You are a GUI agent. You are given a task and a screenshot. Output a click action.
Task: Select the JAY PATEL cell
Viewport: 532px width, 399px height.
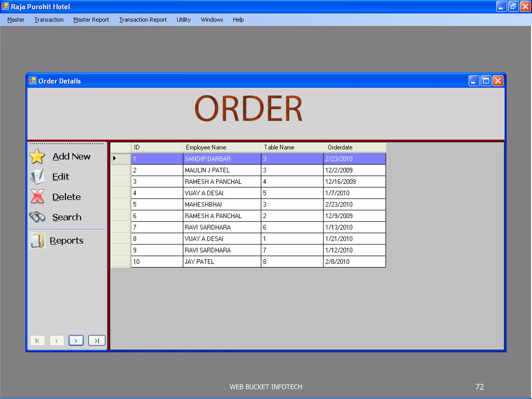222,262
